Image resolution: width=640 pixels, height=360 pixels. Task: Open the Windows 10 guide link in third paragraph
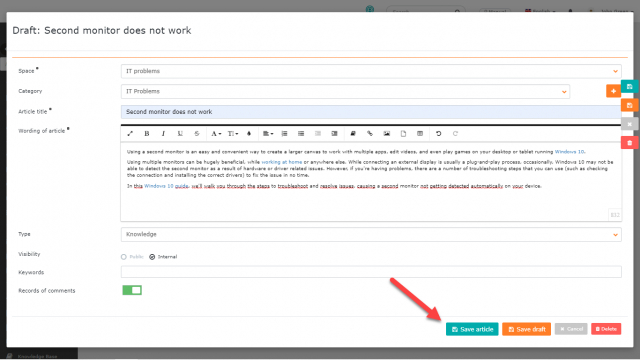pos(166,186)
